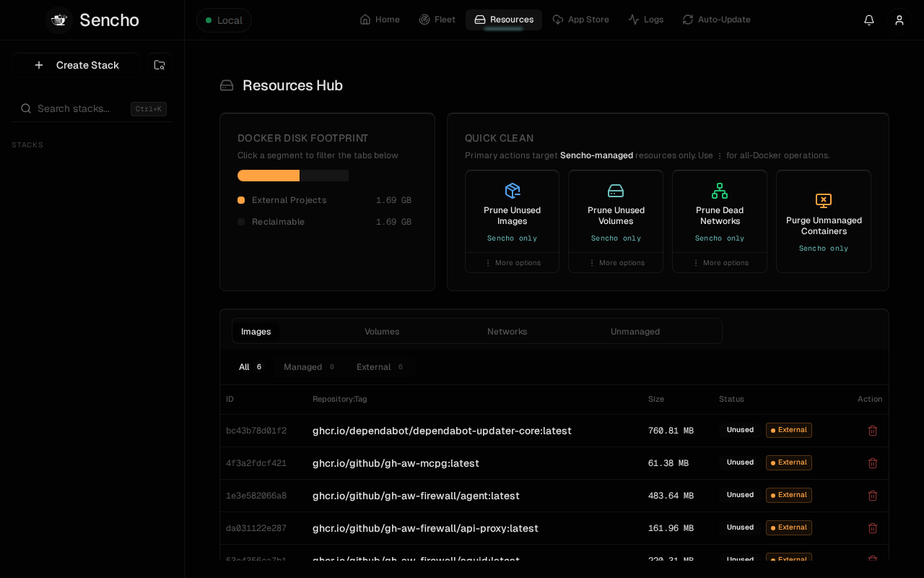Click the Prune Dead Networks icon
Image resolution: width=924 pixels, height=578 pixels.
pyautogui.click(x=720, y=191)
